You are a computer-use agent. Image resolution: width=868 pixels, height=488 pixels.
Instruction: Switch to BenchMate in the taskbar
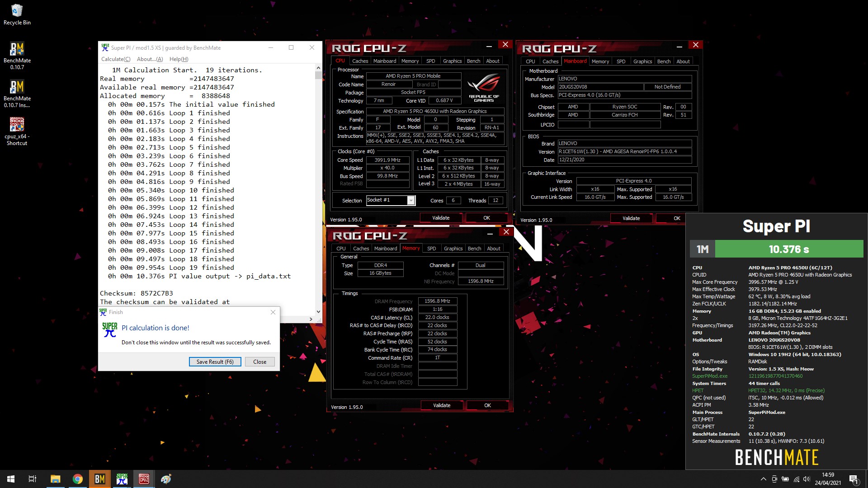[x=100, y=479]
